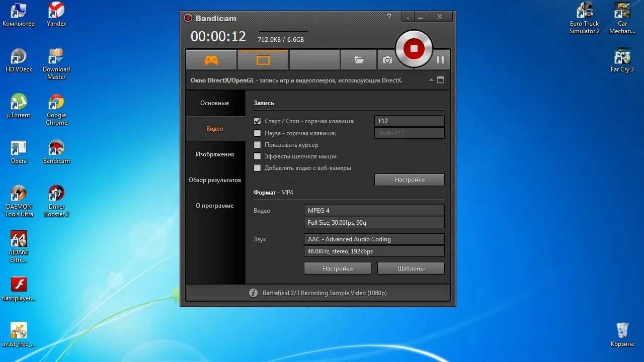Open the Yandex desktop shortcut
This screenshot has height=362, width=644.
[56, 15]
